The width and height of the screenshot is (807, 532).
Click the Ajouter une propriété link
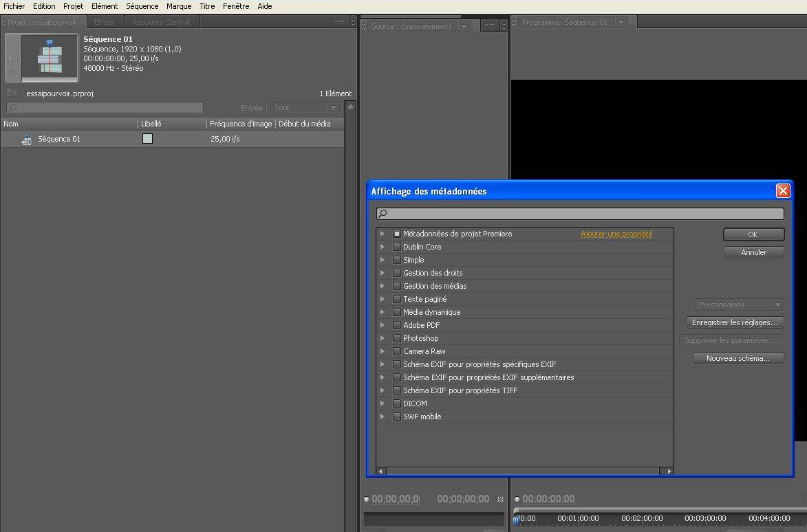(x=616, y=234)
